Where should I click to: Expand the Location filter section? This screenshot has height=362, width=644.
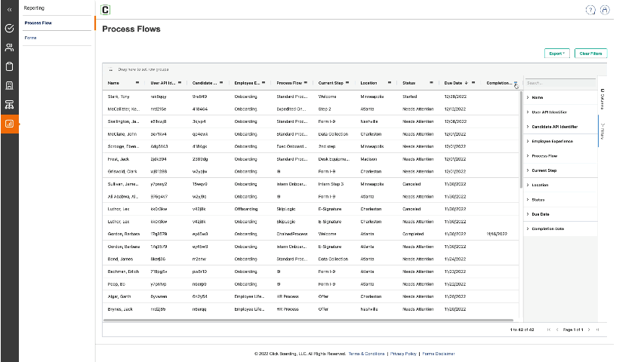click(541, 185)
